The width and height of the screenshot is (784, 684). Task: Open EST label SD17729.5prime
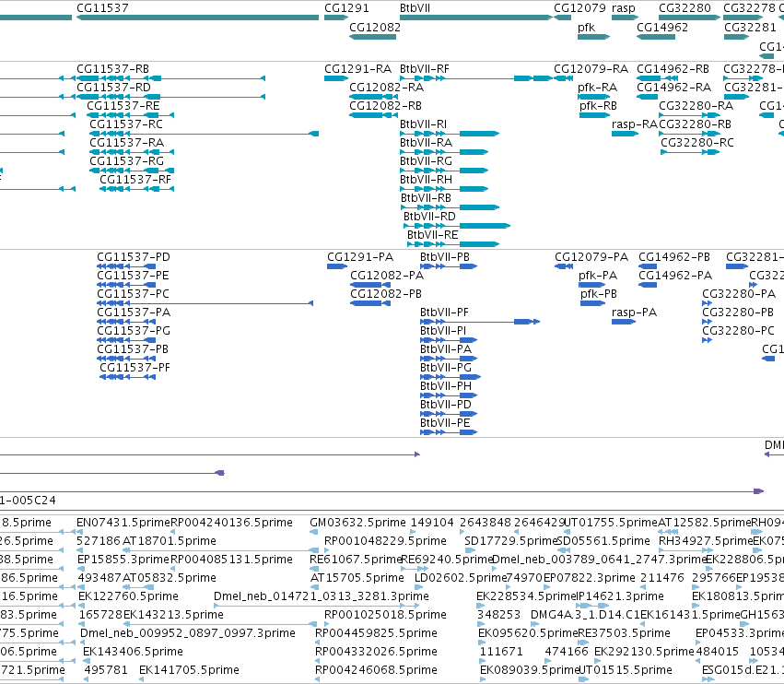(510, 541)
